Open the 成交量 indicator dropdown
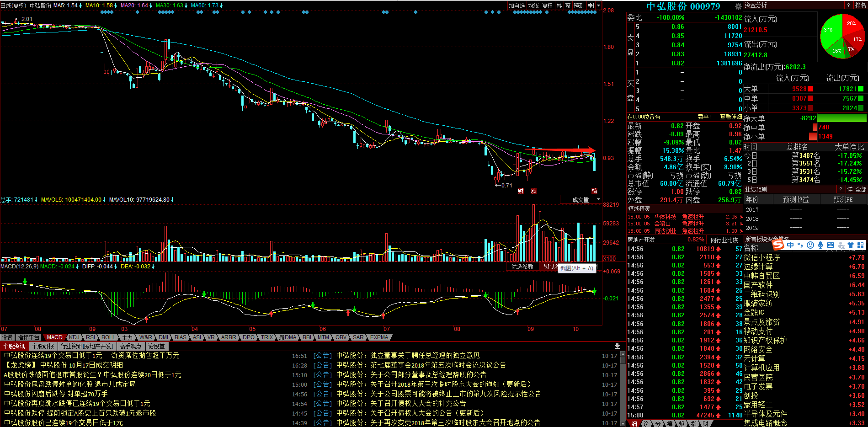The height and width of the screenshot is (427, 868). click(x=581, y=200)
